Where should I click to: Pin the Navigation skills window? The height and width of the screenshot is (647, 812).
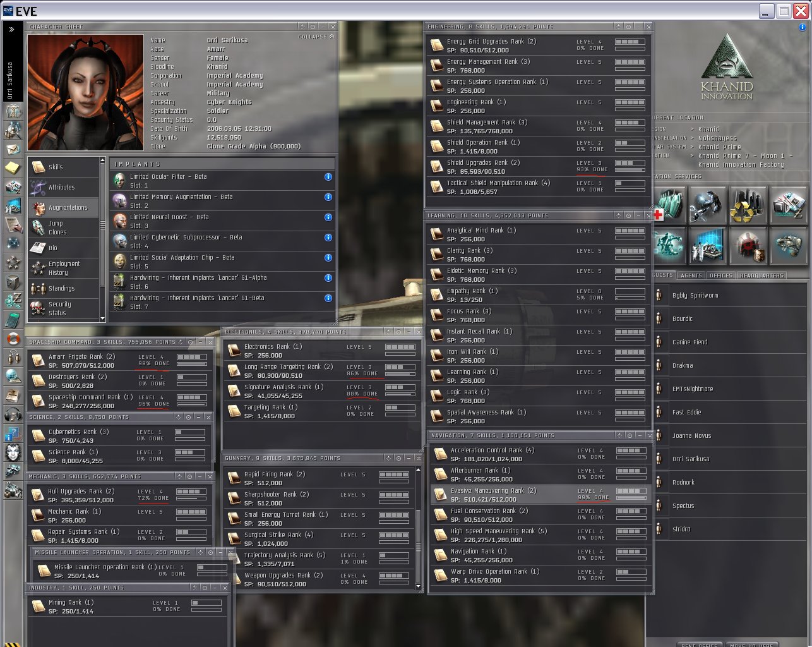pos(630,435)
